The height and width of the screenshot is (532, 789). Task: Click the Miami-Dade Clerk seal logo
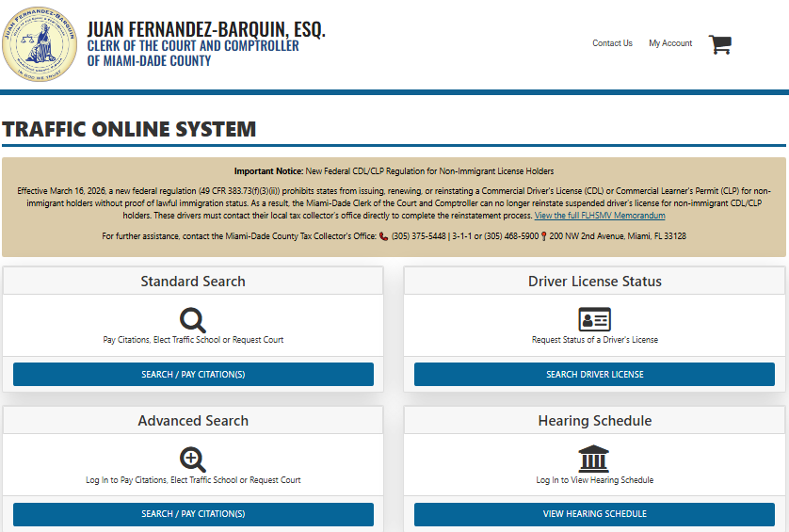pos(40,45)
